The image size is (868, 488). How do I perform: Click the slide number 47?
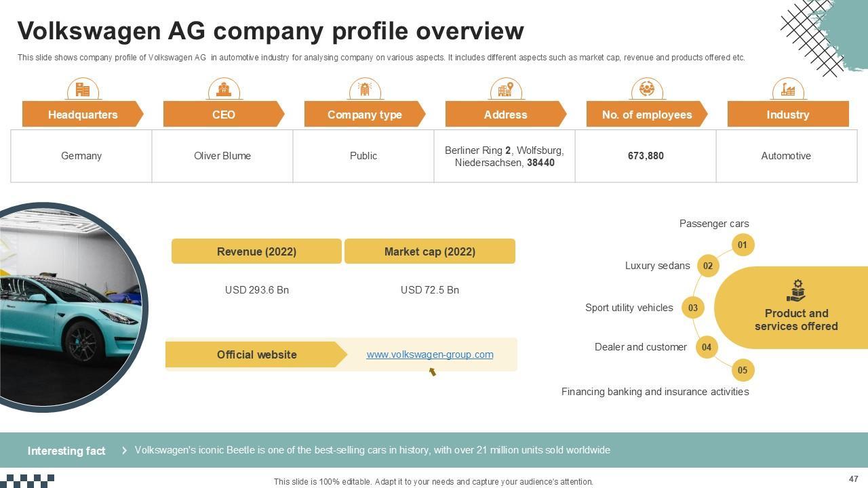[x=854, y=479]
